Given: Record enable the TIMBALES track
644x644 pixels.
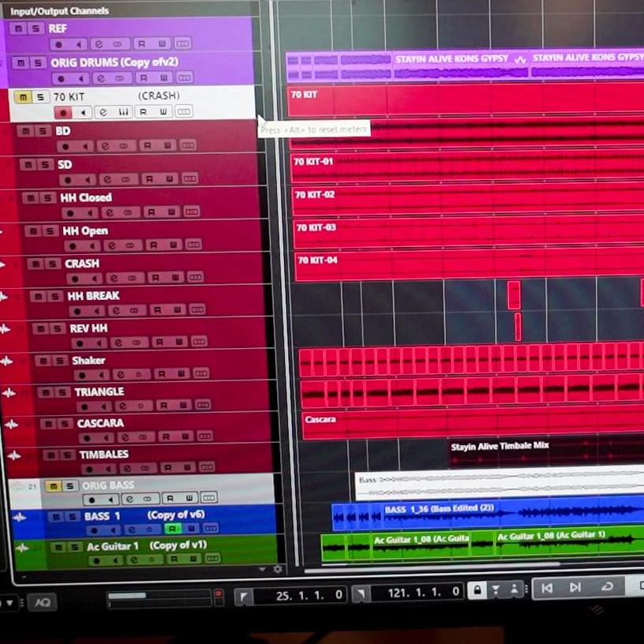Looking at the screenshot, I should (89, 469).
